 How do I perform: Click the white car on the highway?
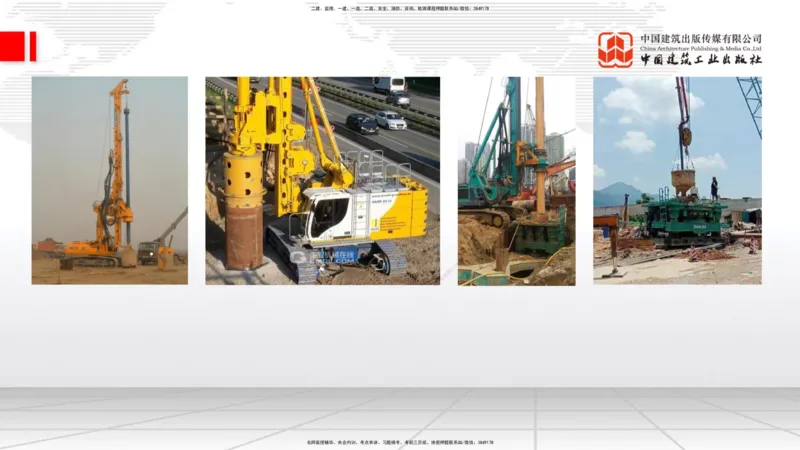pos(391,120)
